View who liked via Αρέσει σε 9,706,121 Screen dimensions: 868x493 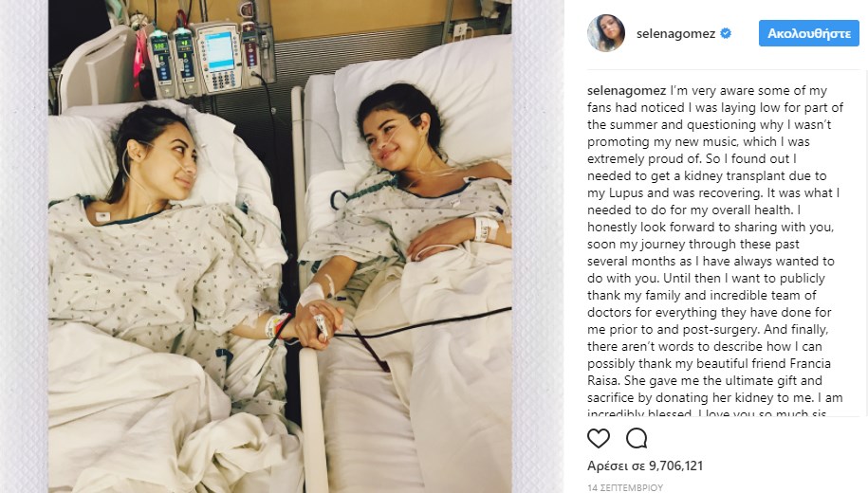point(645,466)
